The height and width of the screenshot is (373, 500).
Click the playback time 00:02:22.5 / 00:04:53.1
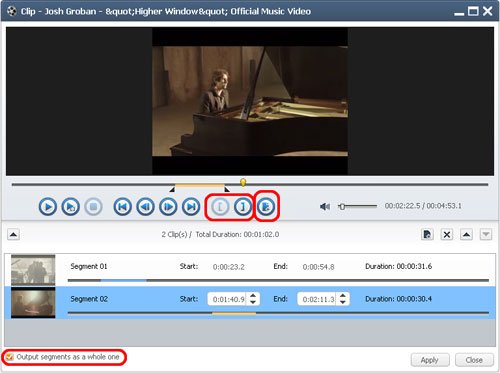pos(423,206)
